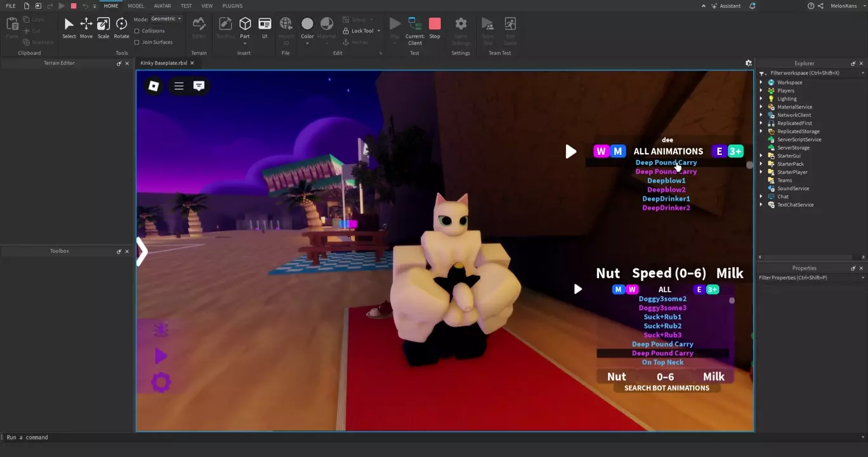This screenshot has width=868, height=457.
Task: Click the Select tool arrow
Action: tap(69, 27)
